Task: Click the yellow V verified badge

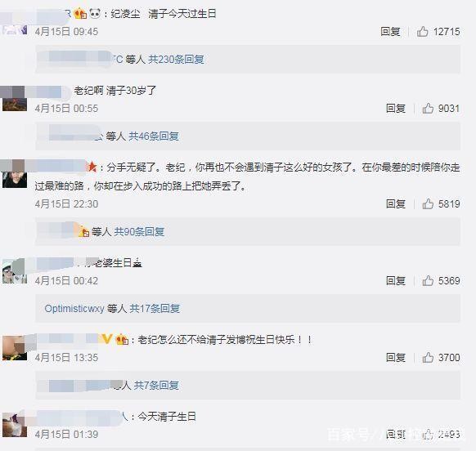Action: click(x=107, y=339)
